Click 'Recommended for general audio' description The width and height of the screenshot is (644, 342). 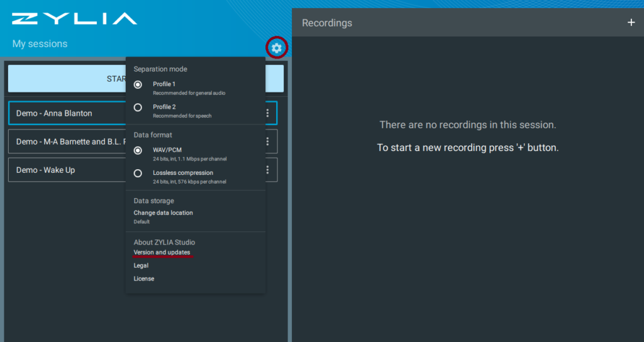coord(189,93)
